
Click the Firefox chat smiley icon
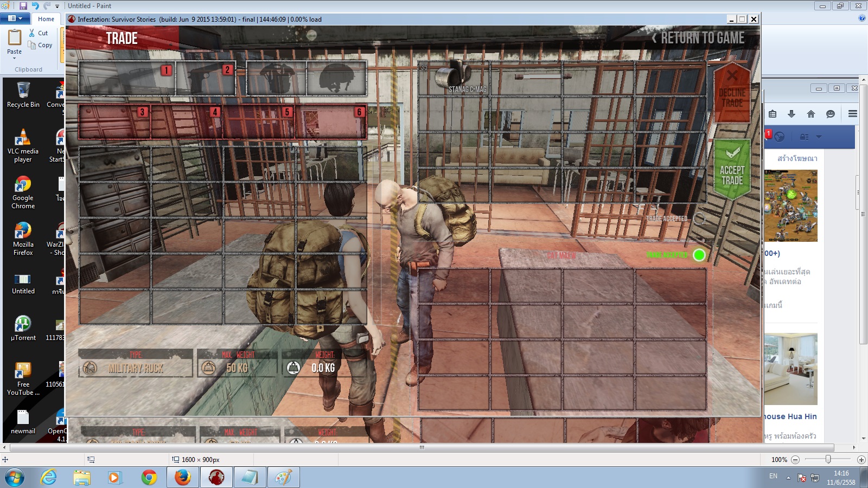pos(831,114)
